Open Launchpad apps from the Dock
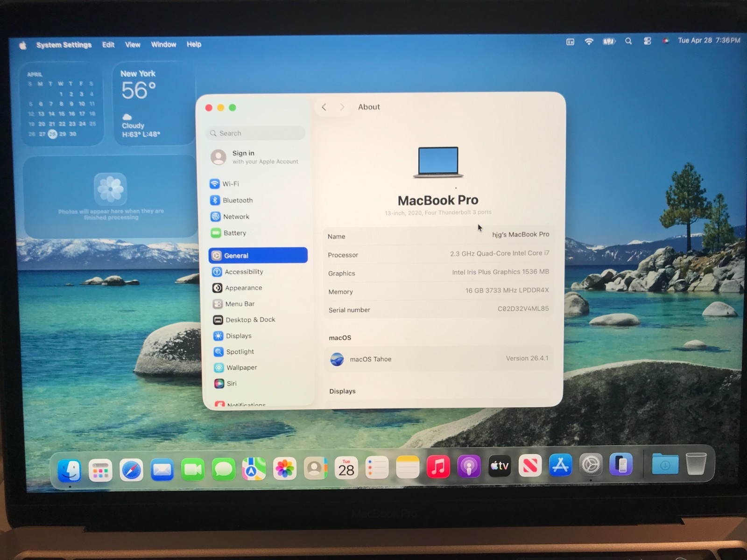The image size is (747, 560). 100,470
